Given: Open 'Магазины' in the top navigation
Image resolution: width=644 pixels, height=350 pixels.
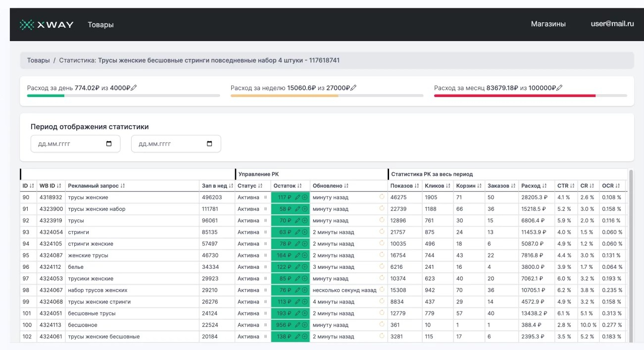Looking at the screenshot, I should [548, 24].
